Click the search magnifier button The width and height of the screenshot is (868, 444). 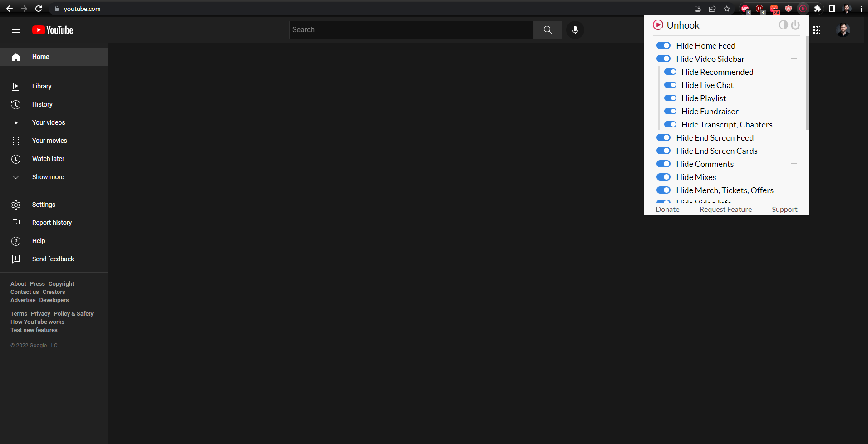pos(548,30)
